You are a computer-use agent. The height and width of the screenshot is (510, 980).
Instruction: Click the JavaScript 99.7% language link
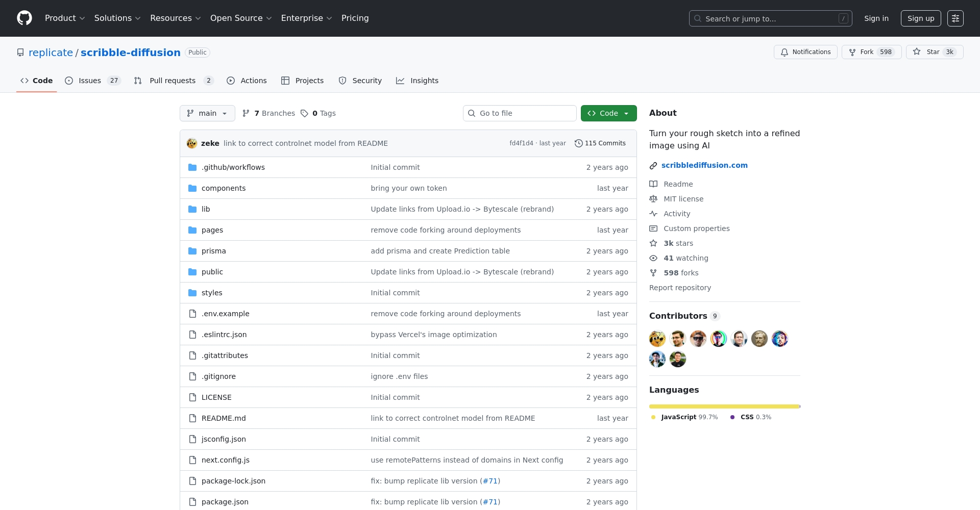(684, 417)
